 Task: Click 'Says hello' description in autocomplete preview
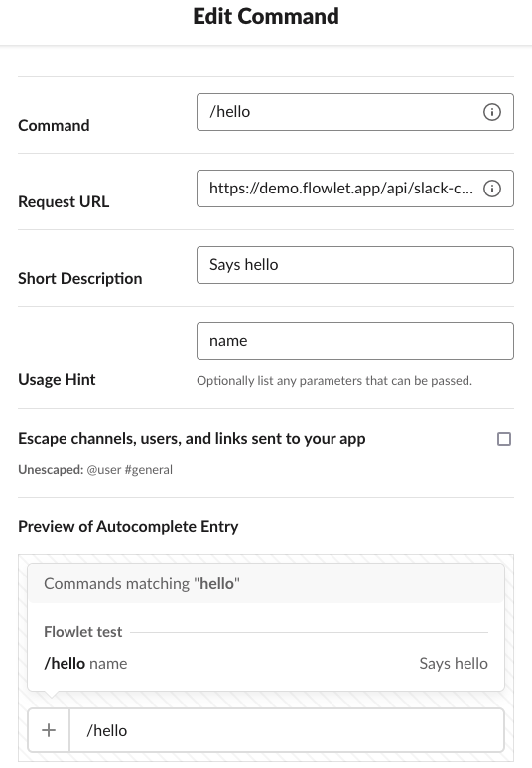[454, 663]
